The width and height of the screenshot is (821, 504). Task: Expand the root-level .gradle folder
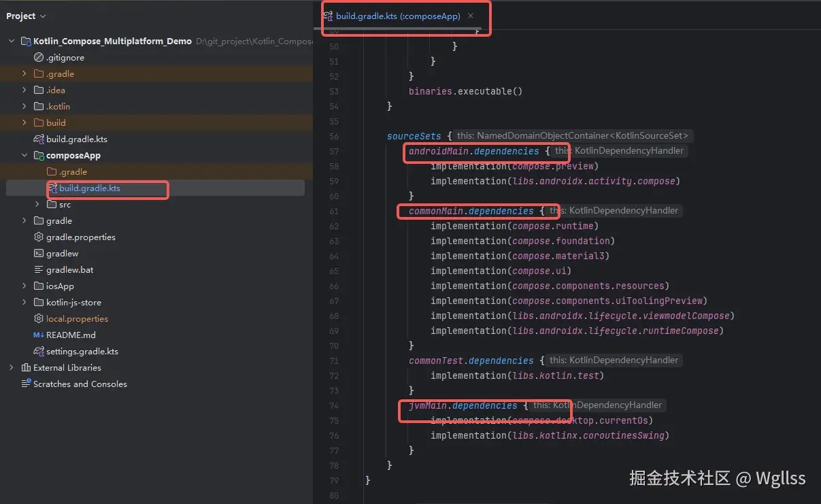point(24,73)
